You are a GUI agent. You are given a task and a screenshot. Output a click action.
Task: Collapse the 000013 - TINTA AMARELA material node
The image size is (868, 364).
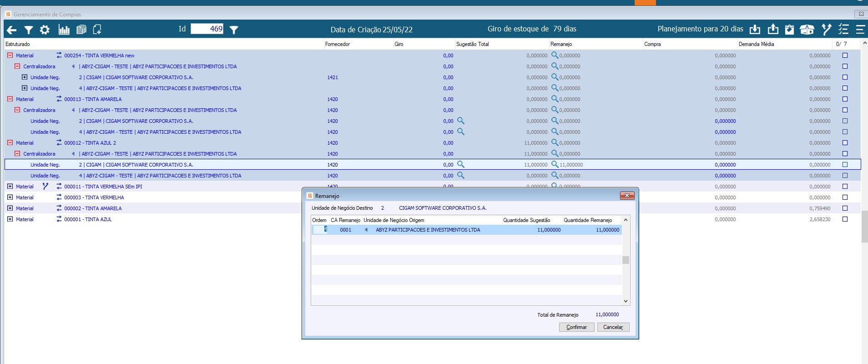(10, 99)
